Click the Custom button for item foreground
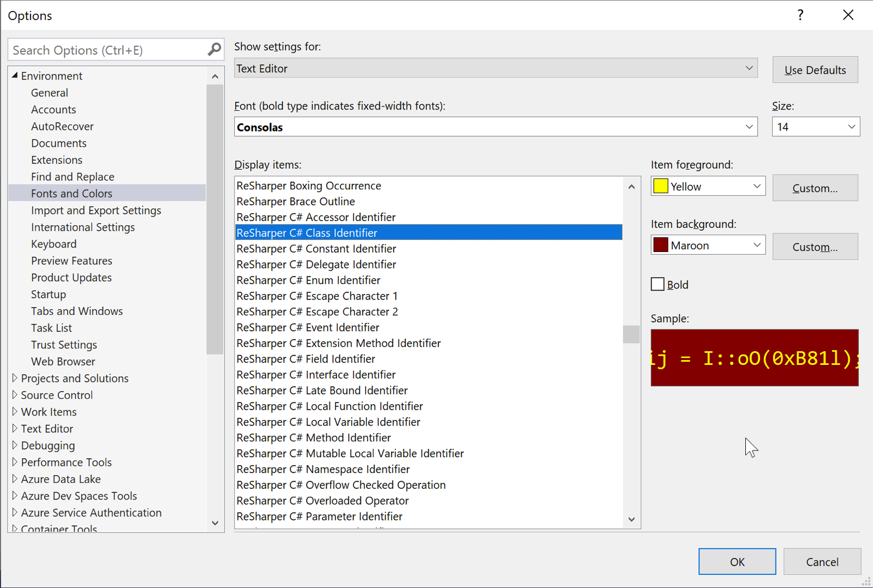The image size is (873, 588). 815,188
